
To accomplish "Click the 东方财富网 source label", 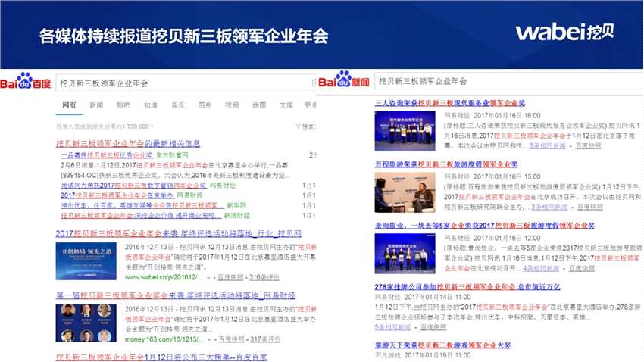I will [172, 155].
